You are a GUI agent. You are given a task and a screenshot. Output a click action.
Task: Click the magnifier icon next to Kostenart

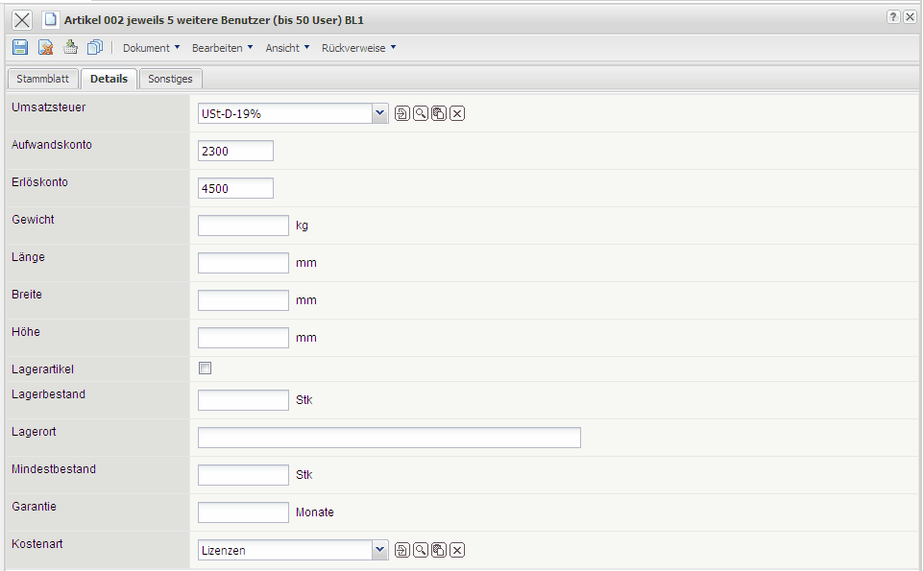pyautogui.click(x=421, y=550)
